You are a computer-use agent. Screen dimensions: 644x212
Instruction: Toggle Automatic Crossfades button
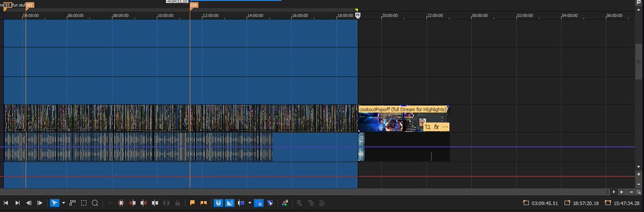230,203
